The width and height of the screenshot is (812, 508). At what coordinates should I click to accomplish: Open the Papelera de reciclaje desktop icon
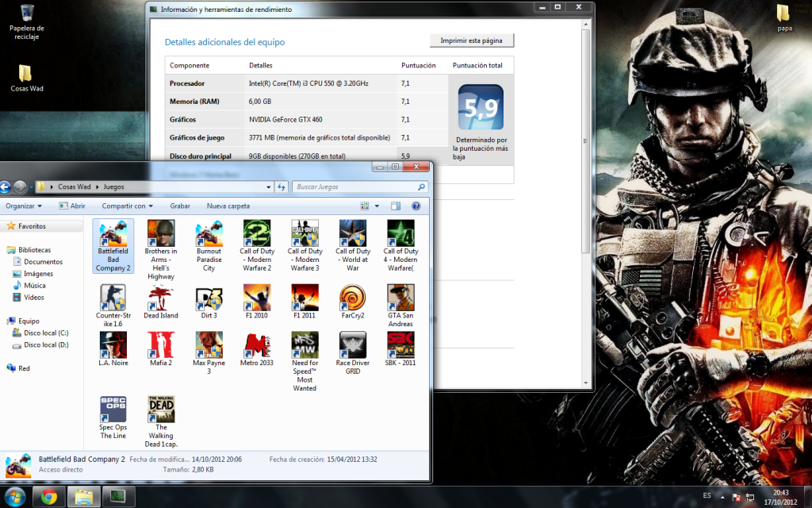[26, 13]
